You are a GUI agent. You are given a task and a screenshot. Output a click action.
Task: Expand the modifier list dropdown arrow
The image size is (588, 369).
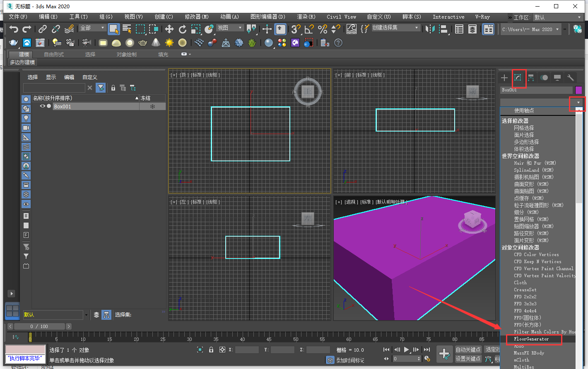pos(578,102)
